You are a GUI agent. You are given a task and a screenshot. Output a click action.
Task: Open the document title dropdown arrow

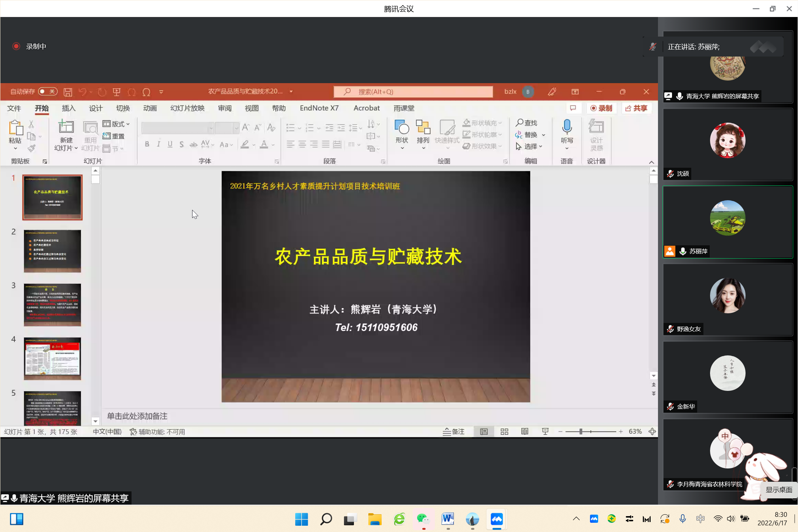tap(291, 92)
